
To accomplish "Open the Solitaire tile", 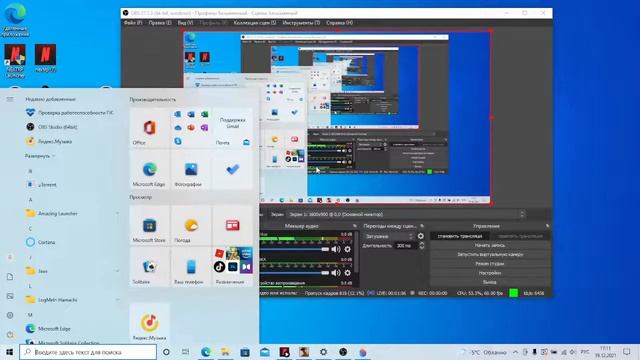I will (x=149, y=267).
